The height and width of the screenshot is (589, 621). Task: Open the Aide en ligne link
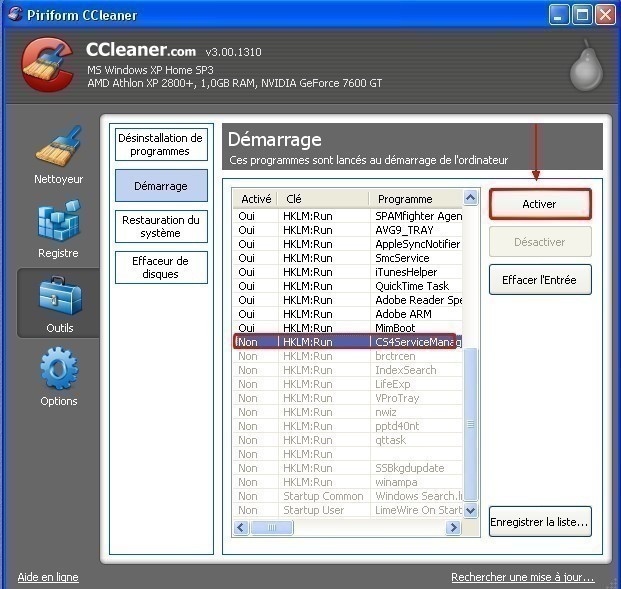(48, 577)
